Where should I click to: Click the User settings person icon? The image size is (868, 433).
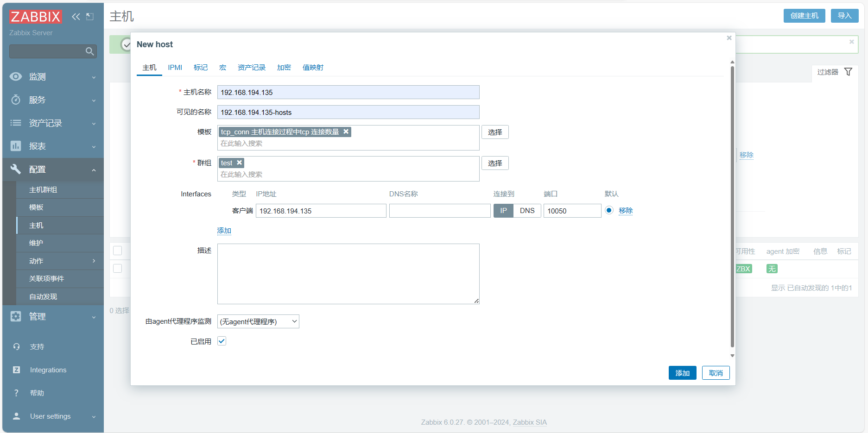17,416
